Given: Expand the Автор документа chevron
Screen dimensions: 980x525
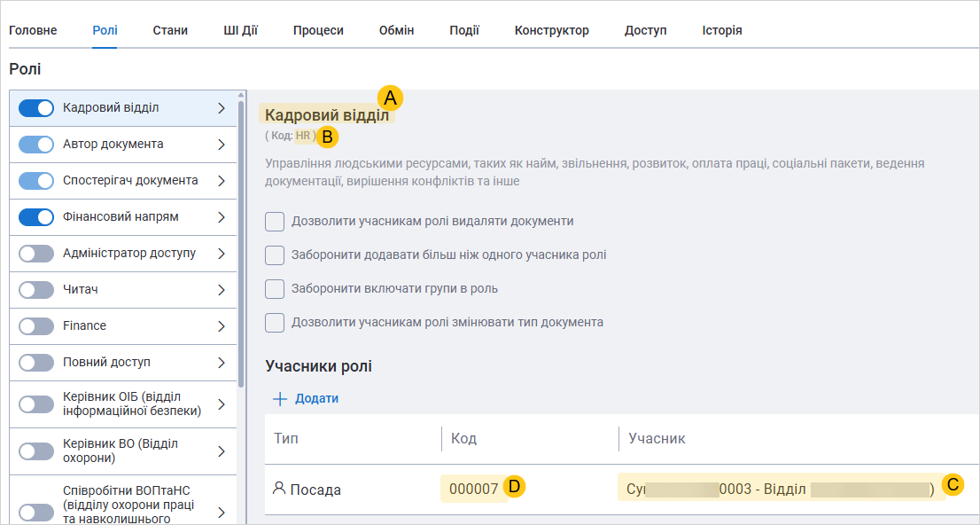Looking at the screenshot, I should tap(222, 145).
